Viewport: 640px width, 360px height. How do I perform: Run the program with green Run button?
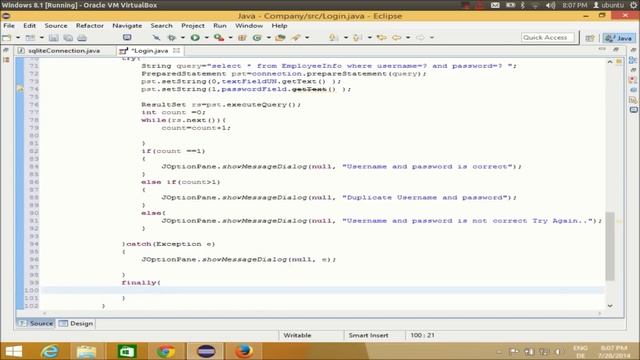click(x=195, y=38)
